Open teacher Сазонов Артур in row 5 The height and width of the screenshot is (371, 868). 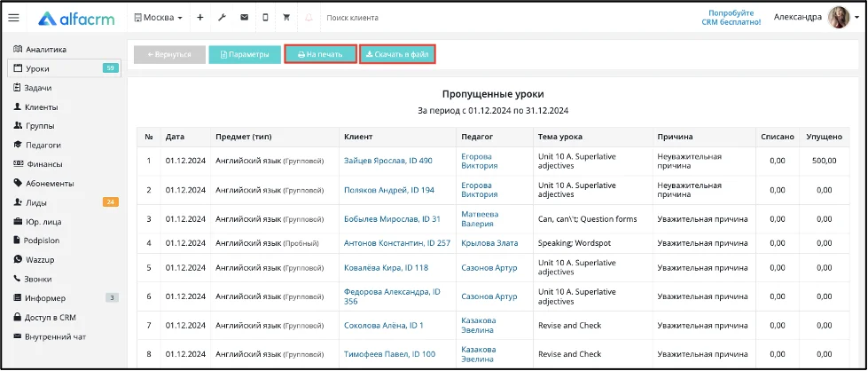coord(489,268)
